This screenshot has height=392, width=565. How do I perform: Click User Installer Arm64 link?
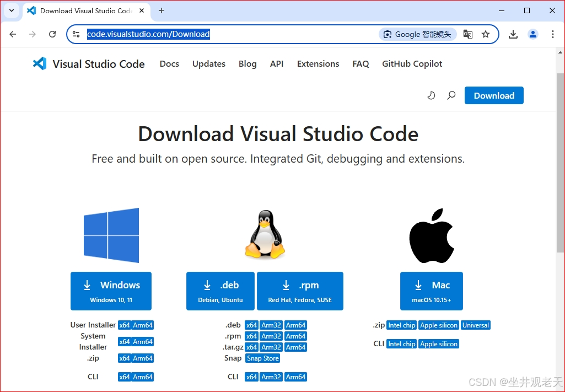click(143, 325)
